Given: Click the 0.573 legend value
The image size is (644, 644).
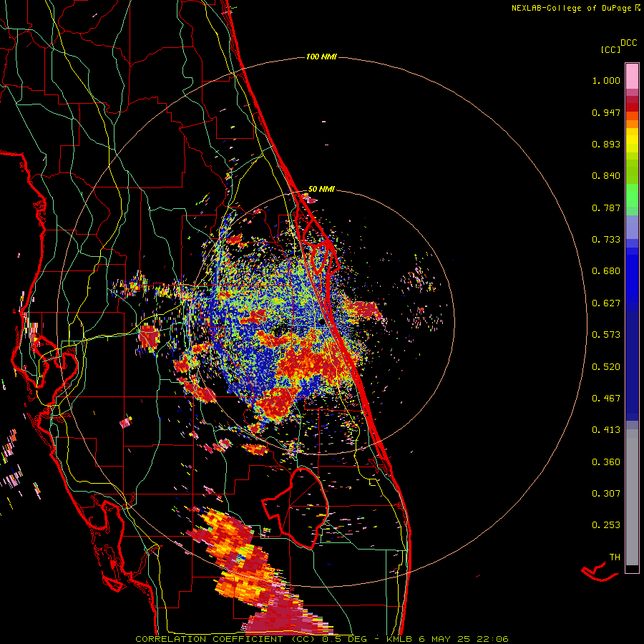Looking at the screenshot, I should click(x=606, y=335).
